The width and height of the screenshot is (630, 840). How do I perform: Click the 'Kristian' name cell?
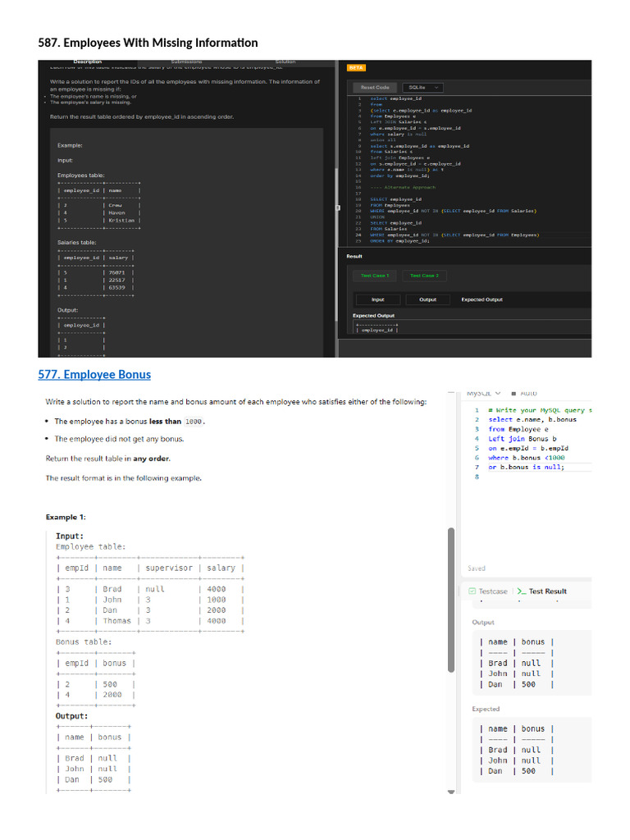121,220
